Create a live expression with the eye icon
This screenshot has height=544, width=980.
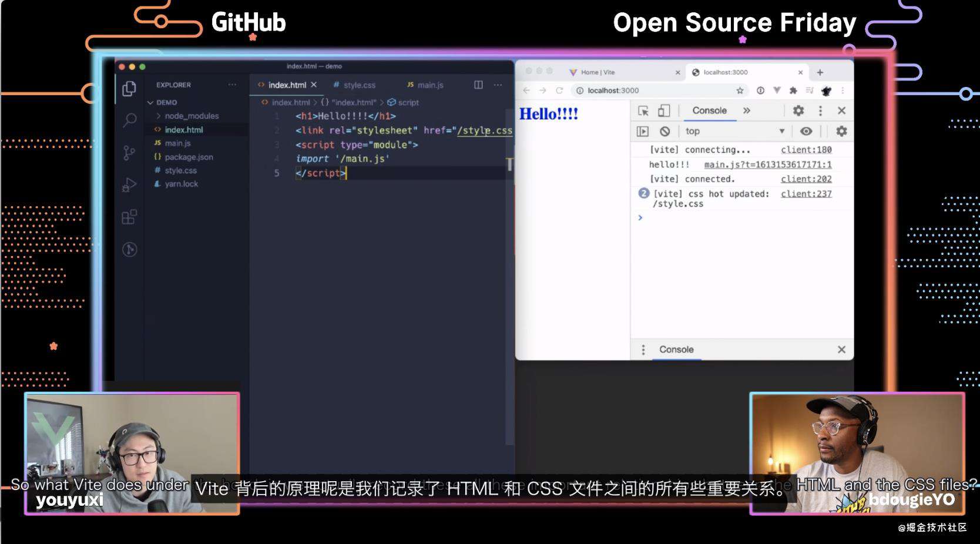pyautogui.click(x=806, y=131)
